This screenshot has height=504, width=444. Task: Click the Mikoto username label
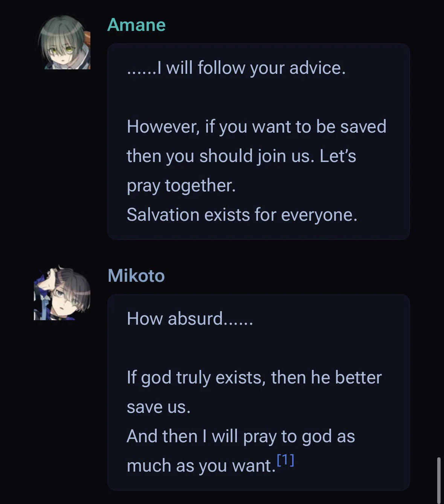136,275
